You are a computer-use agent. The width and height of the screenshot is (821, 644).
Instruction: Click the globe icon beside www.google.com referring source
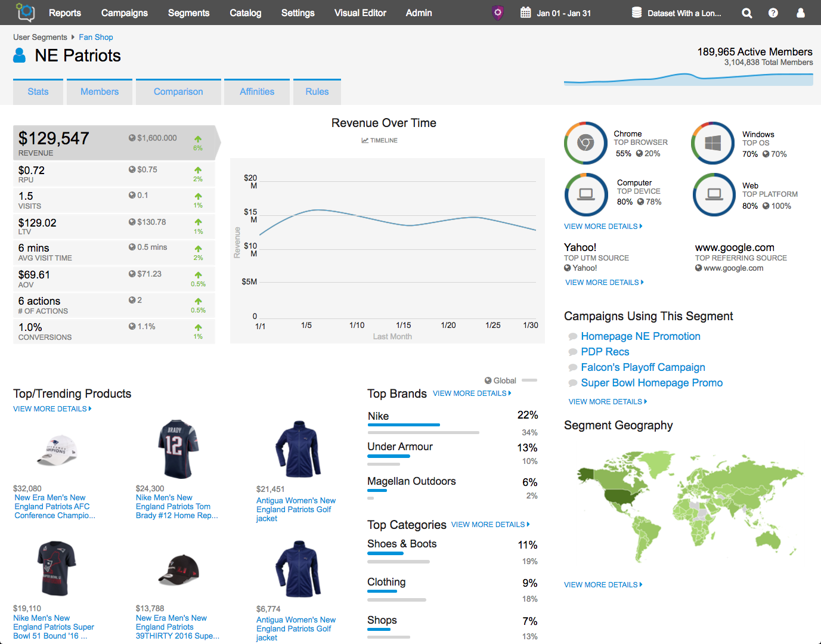coord(698,268)
